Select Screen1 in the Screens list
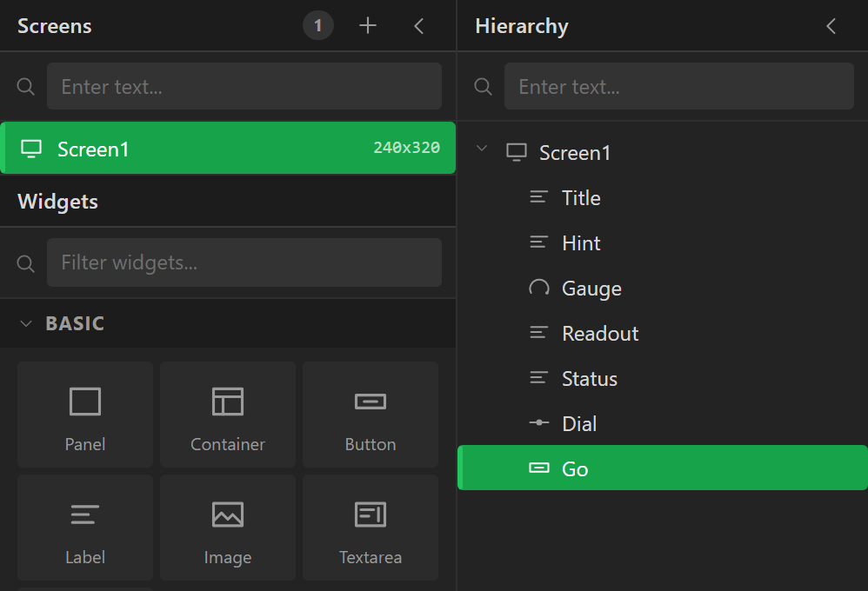 tap(228, 149)
